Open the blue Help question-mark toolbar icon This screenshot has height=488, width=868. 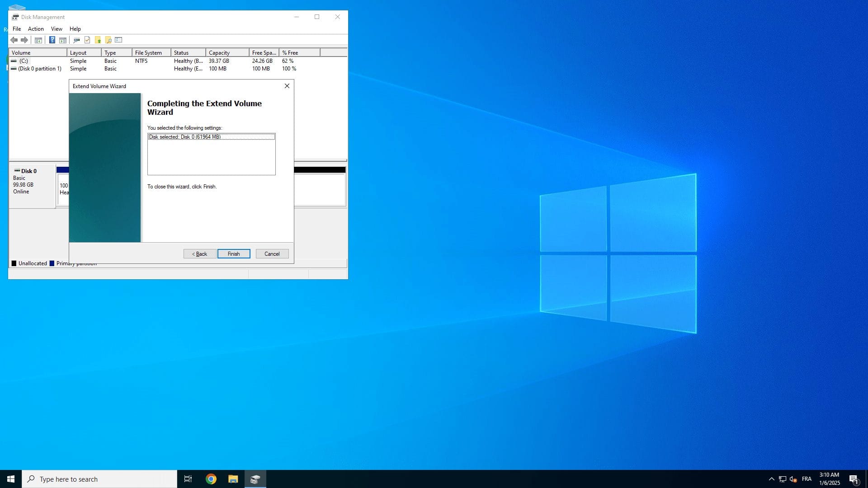(52, 40)
